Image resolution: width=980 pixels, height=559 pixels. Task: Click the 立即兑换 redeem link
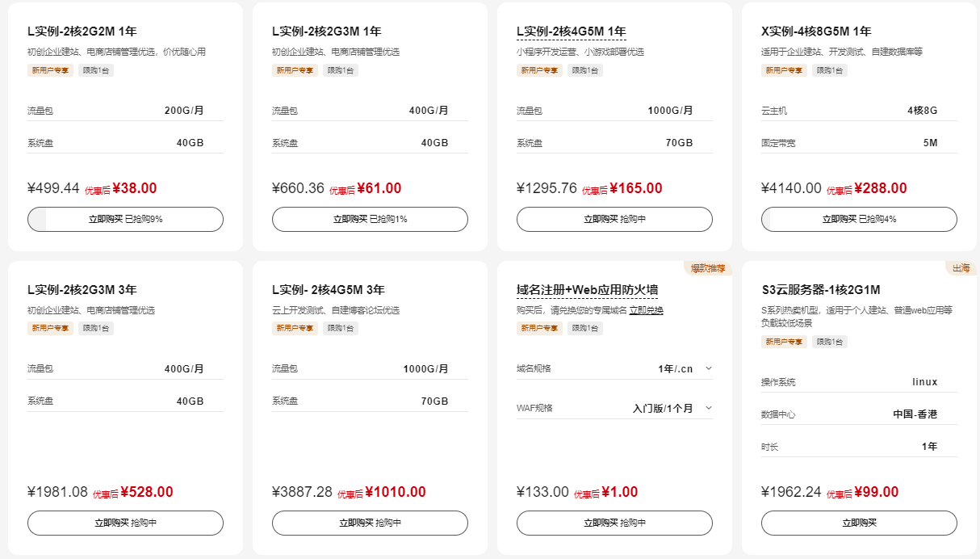(x=646, y=310)
